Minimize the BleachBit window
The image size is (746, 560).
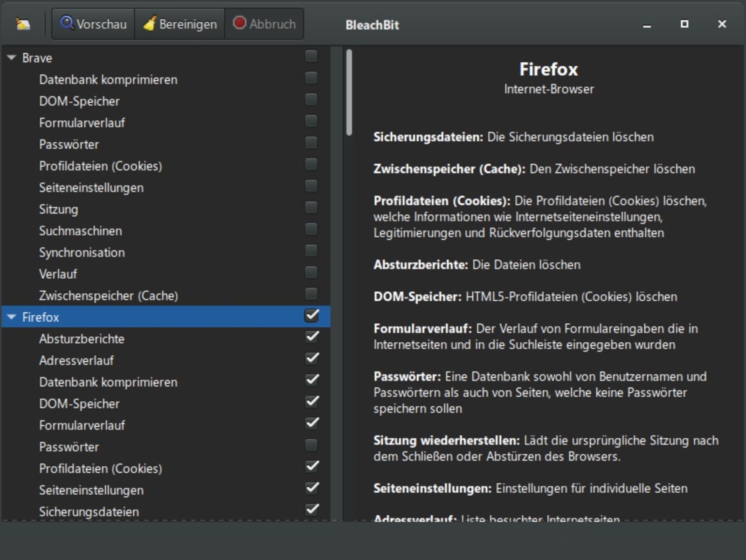tap(647, 25)
